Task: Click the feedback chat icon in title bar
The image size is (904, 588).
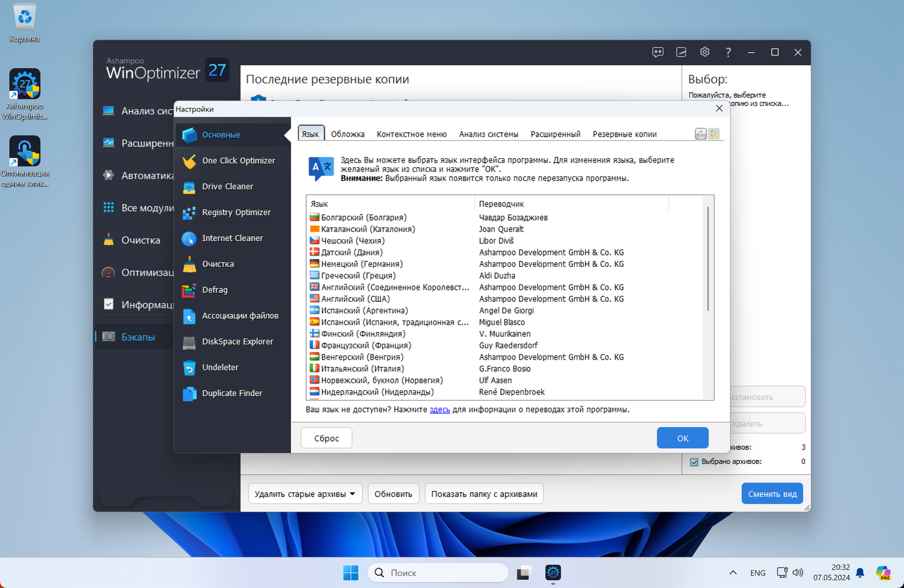Action: point(658,52)
